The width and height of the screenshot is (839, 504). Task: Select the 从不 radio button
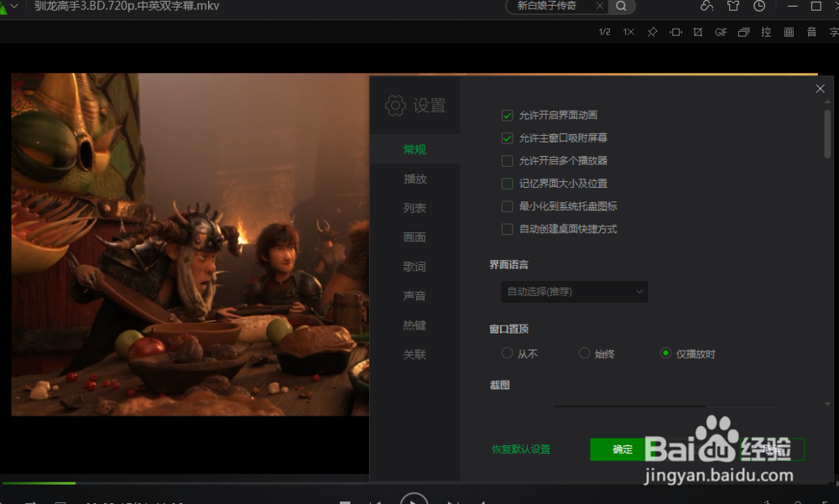point(507,353)
